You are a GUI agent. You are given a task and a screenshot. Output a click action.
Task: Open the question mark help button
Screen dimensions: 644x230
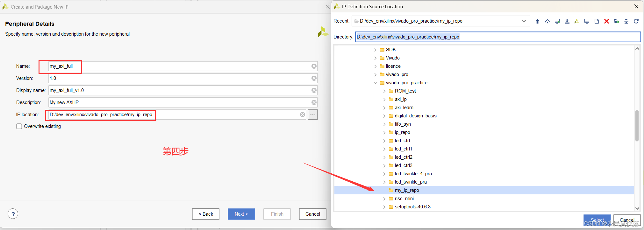pyautogui.click(x=13, y=214)
